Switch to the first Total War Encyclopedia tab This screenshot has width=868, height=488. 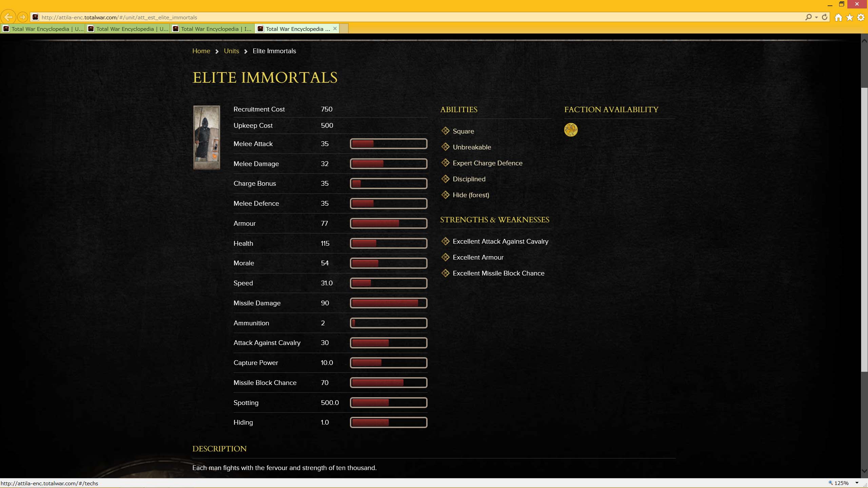(43, 29)
